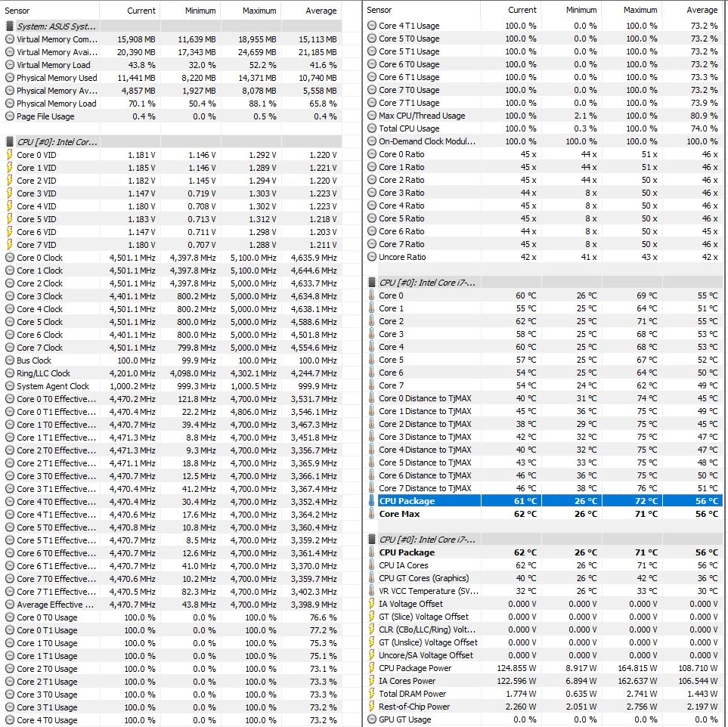Click the 80.9 % average value
The width and height of the screenshot is (728, 727).
pyautogui.click(x=704, y=115)
